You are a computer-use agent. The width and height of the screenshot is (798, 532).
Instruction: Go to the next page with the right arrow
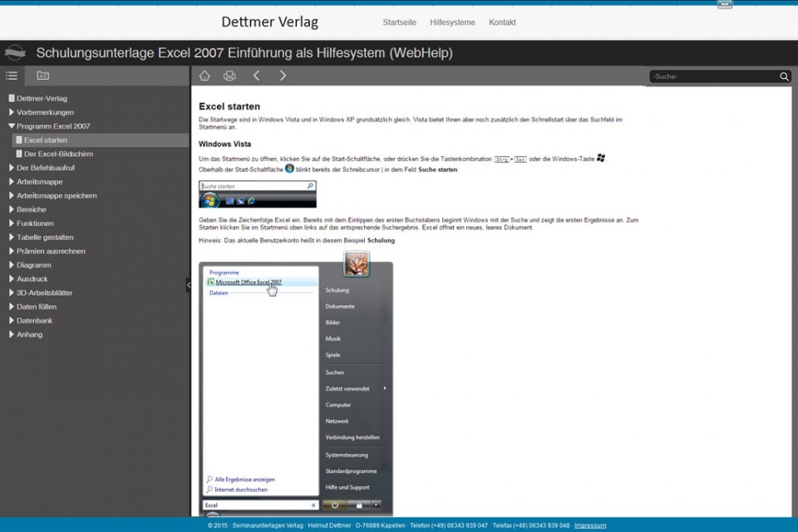point(283,76)
